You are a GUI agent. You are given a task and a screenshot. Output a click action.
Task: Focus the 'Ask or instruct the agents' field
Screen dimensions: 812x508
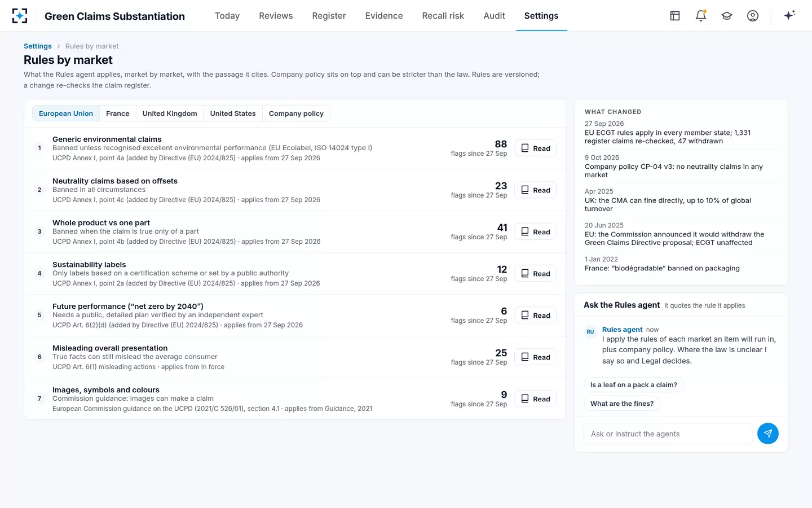pyautogui.click(x=668, y=433)
